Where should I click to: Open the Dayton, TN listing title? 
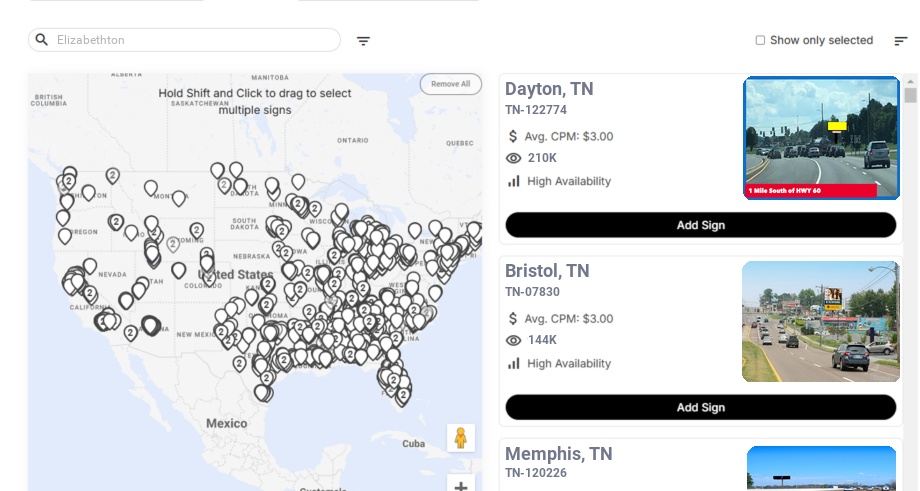point(549,89)
